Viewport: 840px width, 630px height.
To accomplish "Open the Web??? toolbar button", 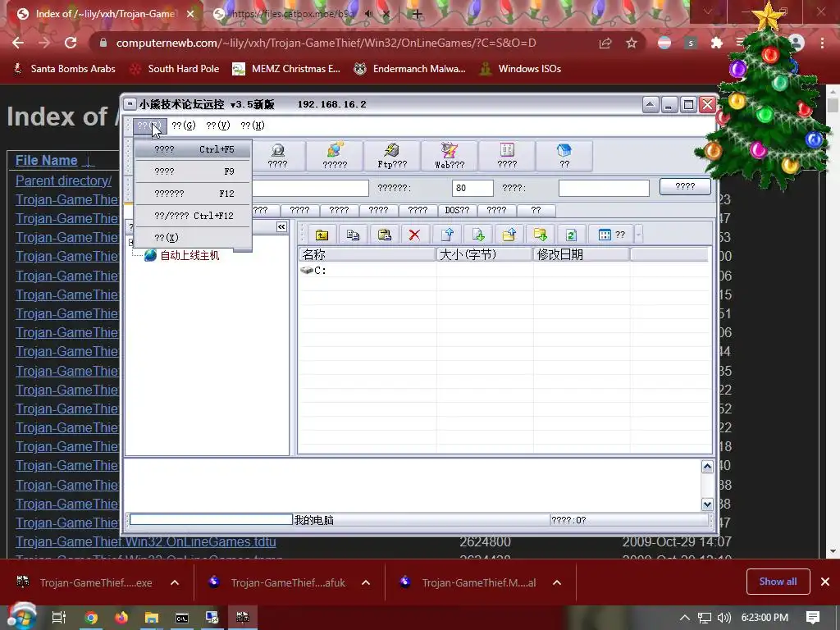I will [450, 156].
